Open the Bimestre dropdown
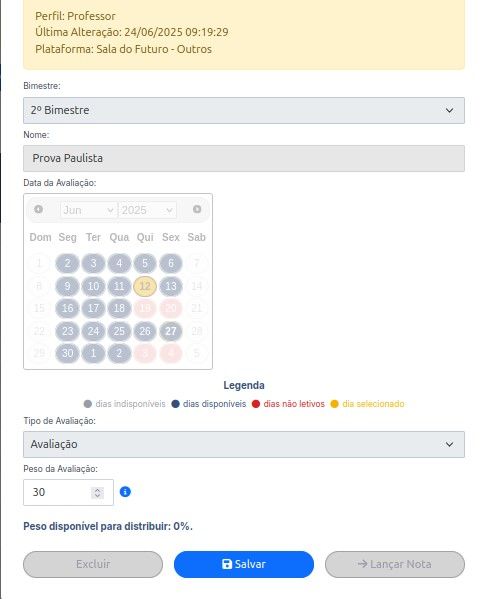Viewport: 484px width, 599px height. click(244, 110)
